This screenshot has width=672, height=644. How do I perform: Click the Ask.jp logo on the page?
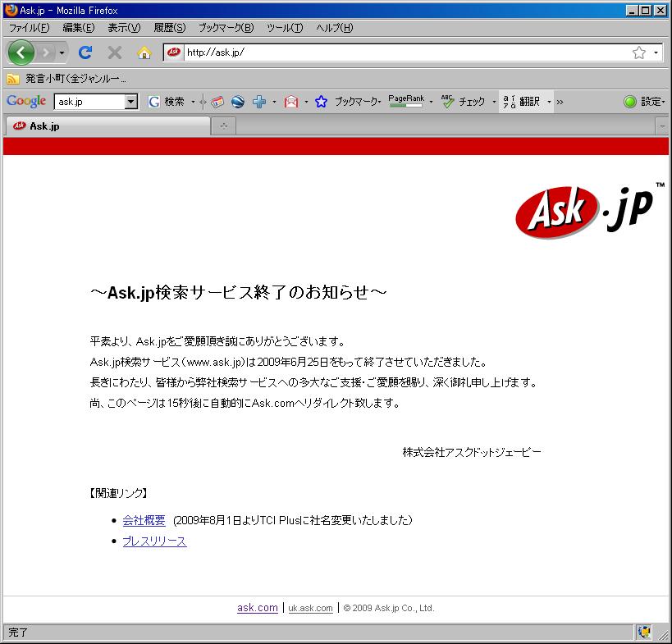click(590, 210)
